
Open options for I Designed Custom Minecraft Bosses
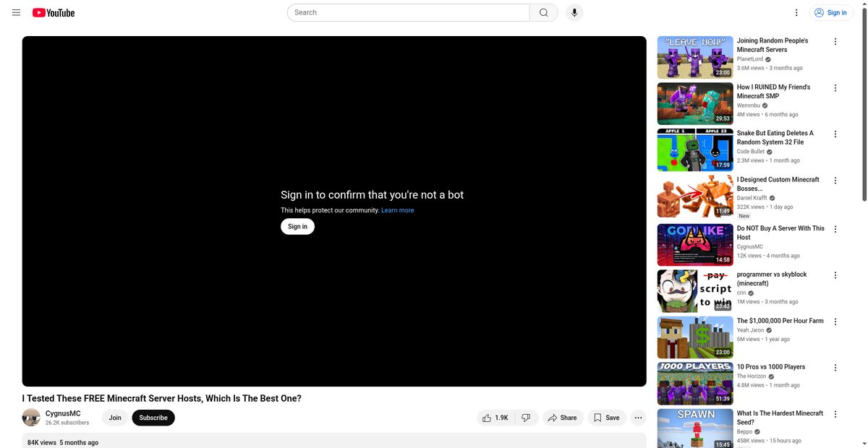[835, 181]
